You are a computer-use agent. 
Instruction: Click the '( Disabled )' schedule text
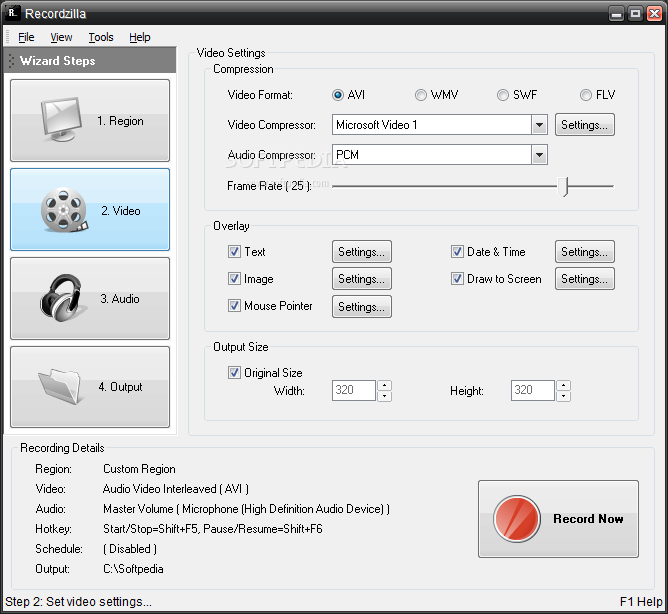click(130, 549)
